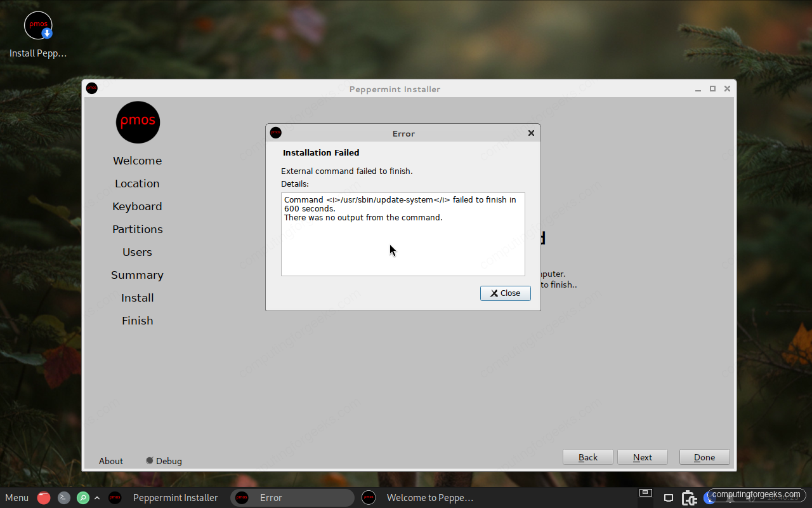Click the power plug icon in the tray
Image resolution: width=812 pixels, height=508 pixels.
pos(689,498)
